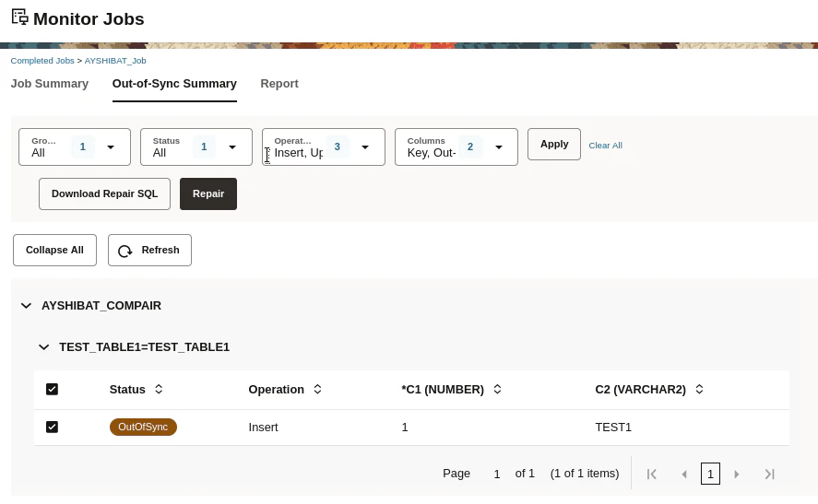Click the Operation column header text
The height and width of the screenshot is (504, 818).
[x=276, y=390]
